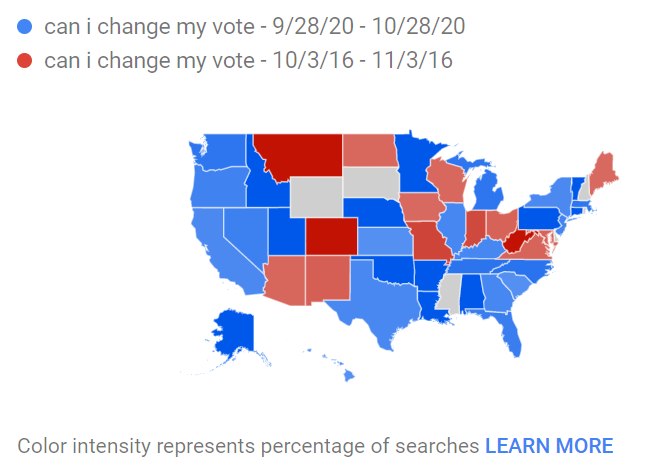Click the red North Dakota state

(x=369, y=150)
